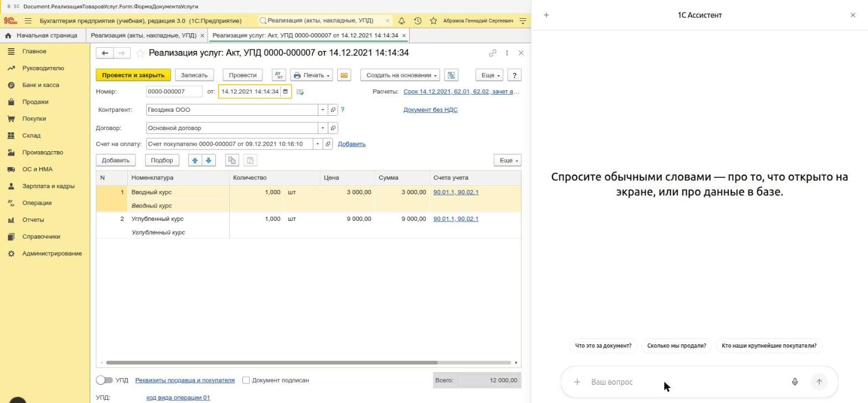Open Продажи section in sidebar

35,102
